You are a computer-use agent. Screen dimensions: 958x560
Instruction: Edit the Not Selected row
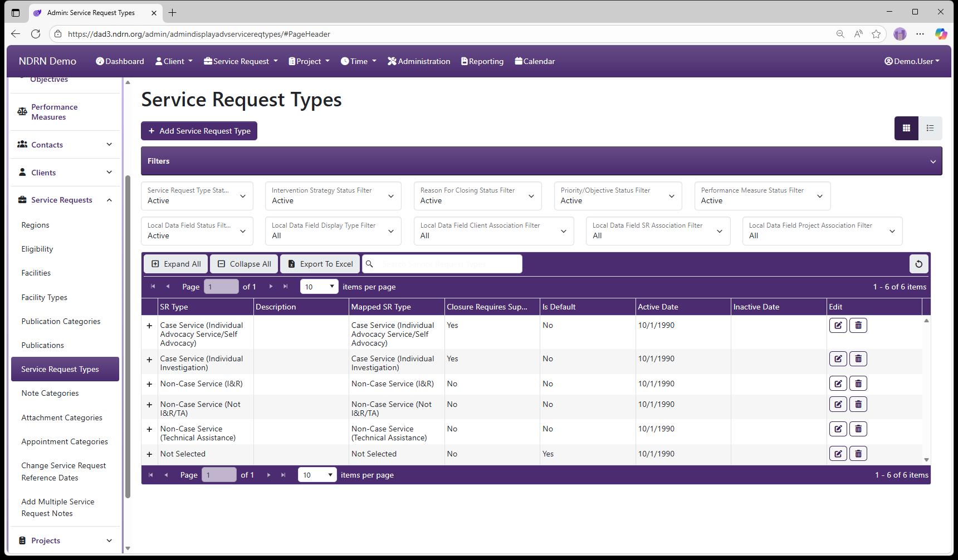[x=838, y=454]
